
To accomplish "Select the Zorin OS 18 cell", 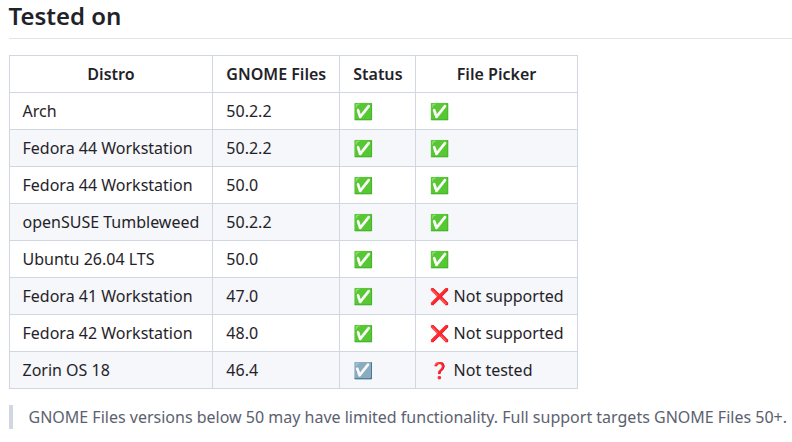I will 111,370.
